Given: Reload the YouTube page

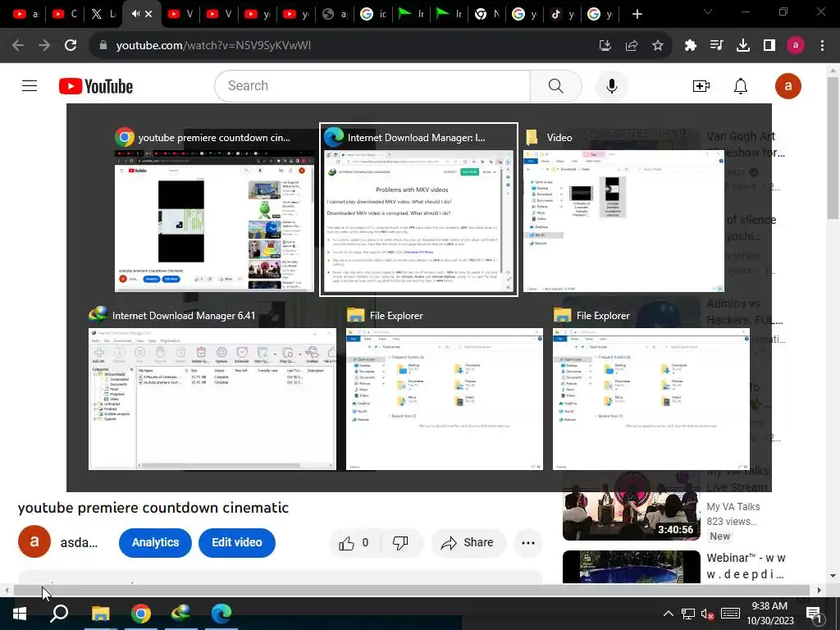Looking at the screenshot, I should coord(71,46).
